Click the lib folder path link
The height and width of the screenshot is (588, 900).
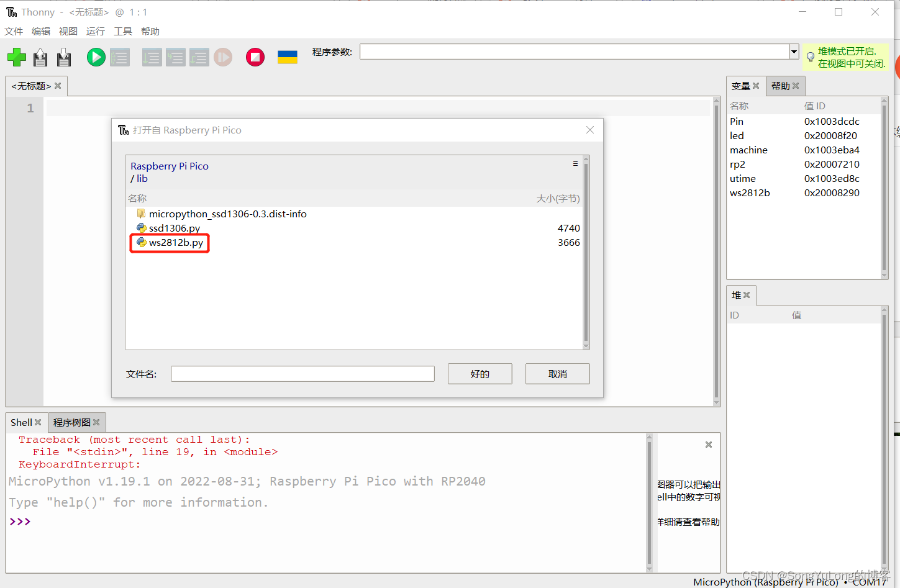click(x=142, y=178)
